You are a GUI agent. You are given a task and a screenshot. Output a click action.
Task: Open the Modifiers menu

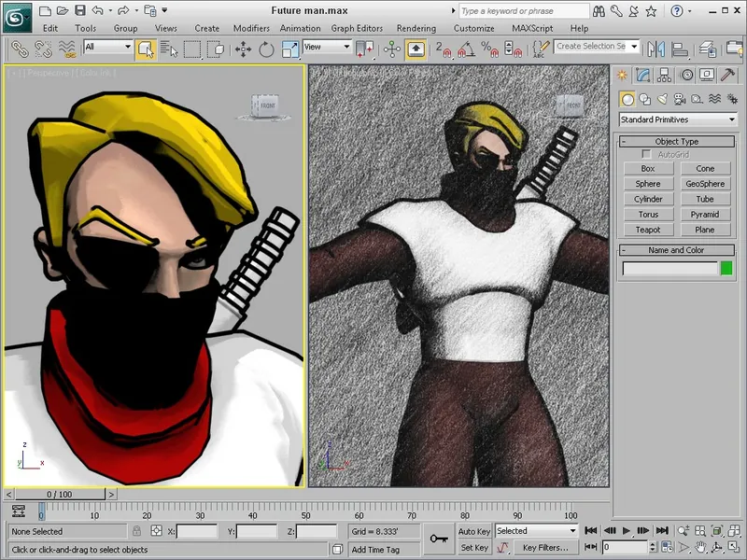point(251,28)
